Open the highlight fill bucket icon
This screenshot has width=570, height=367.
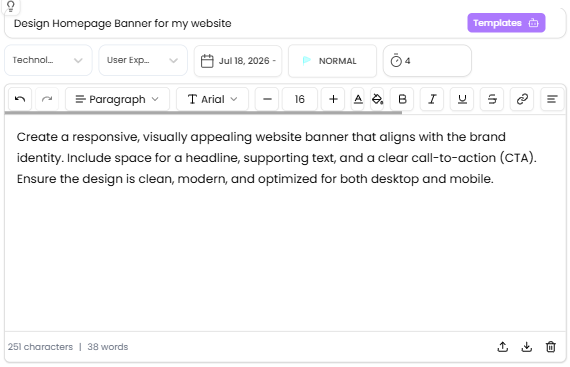[x=377, y=99]
